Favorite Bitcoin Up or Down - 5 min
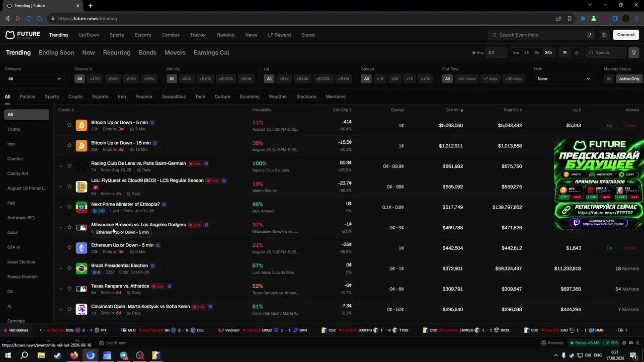 tap(69, 125)
